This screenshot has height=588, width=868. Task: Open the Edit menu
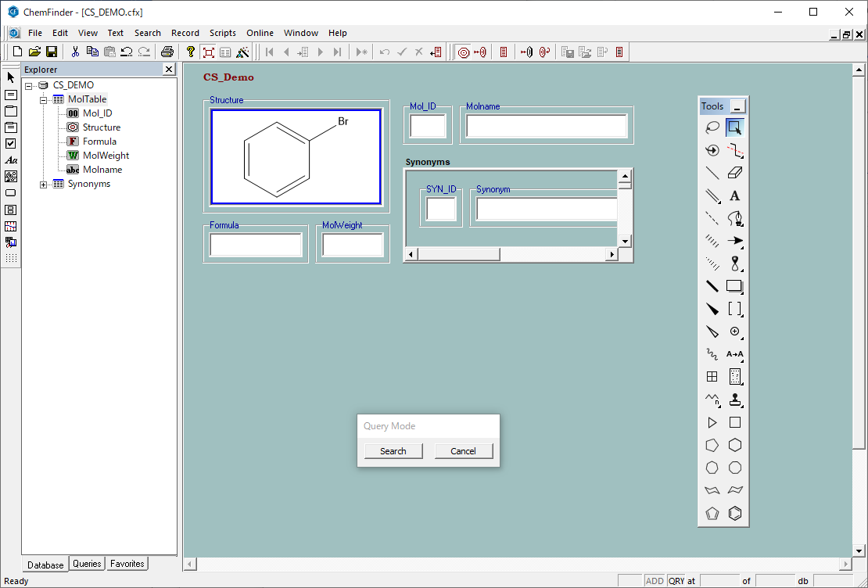[x=59, y=33]
